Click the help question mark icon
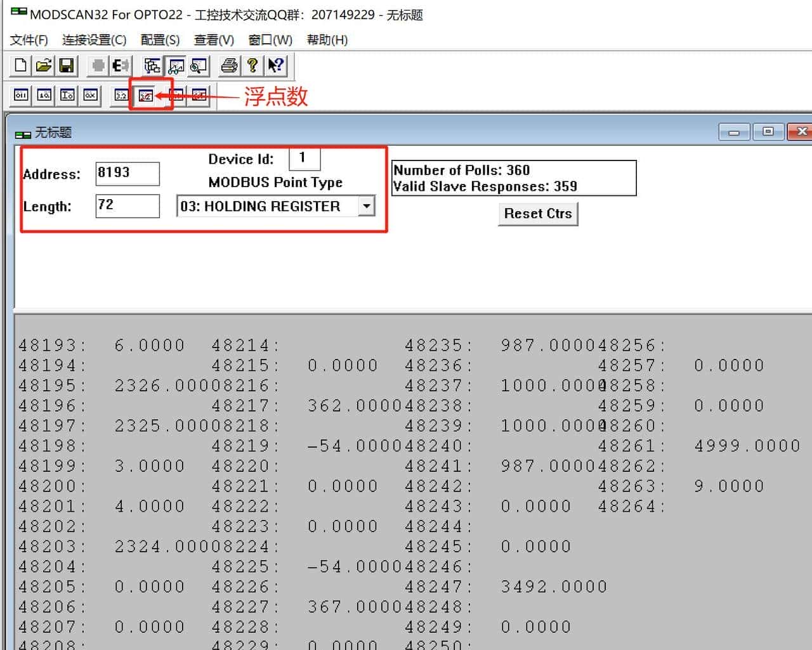The height and width of the screenshot is (650, 812). point(252,65)
